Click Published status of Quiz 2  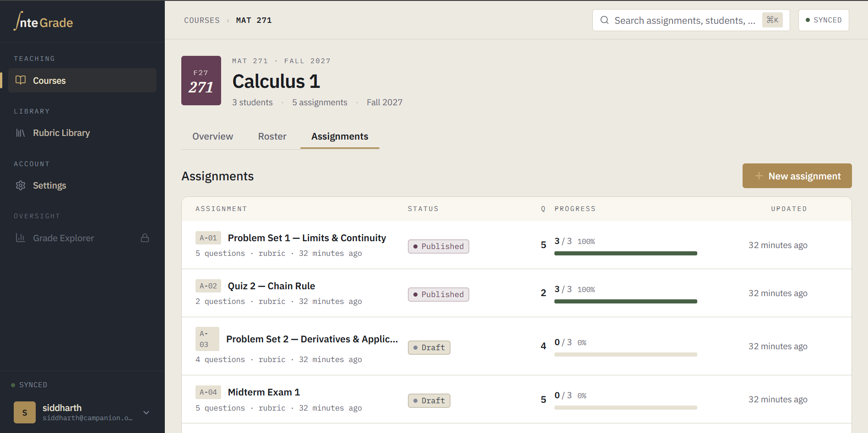pyautogui.click(x=439, y=294)
